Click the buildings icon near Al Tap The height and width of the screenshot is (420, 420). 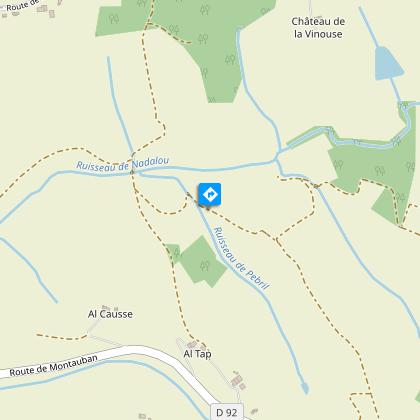[x=192, y=344]
